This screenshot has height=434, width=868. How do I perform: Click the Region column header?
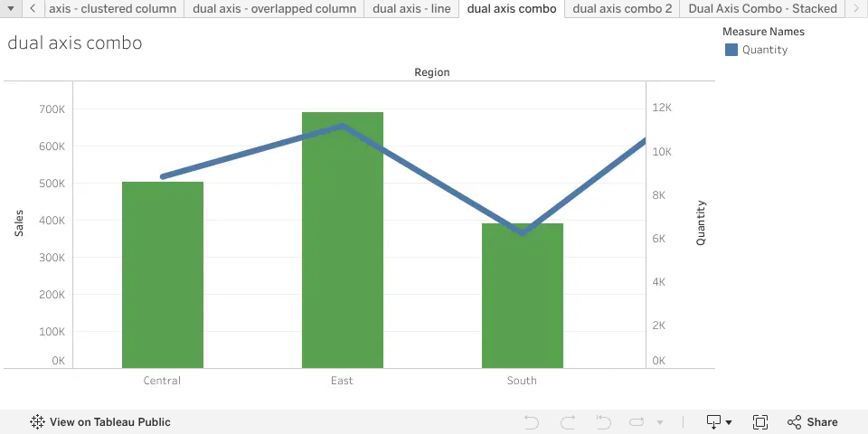[x=432, y=72]
